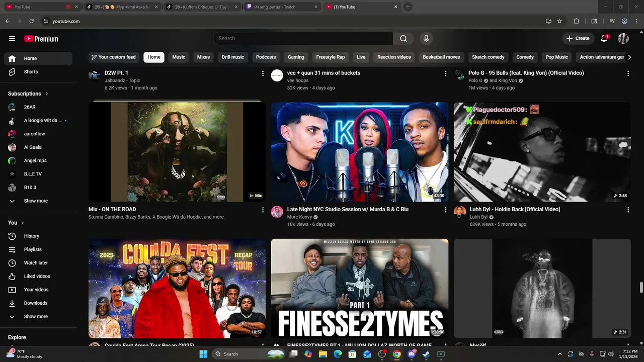Open the vee hoops channel avatar

tap(277, 75)
